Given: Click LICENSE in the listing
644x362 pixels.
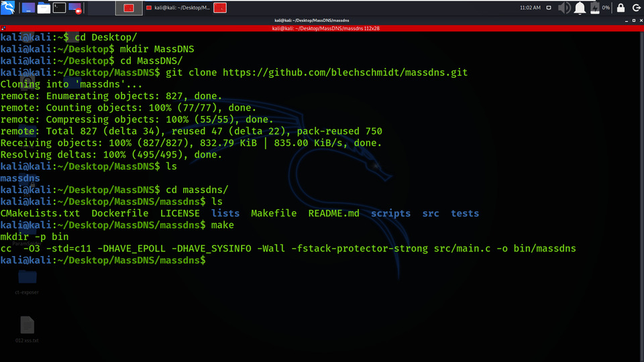Looking at the screenshot, I should point(180,213).
